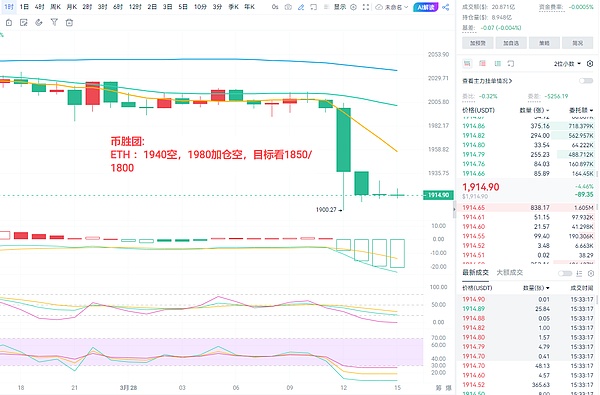Open order book settings target icon
This screenshot has width=600, height=395.
coord(590,64)
